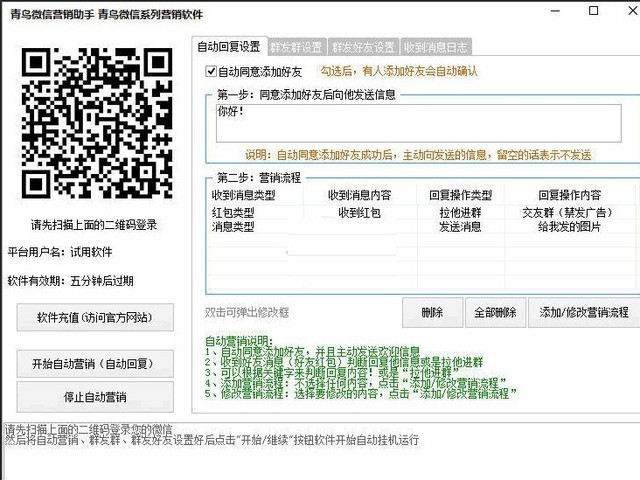Click the 给我发的图片 cell
The height and width of the screenshot is (480, 640).
[x=569, y=227]
